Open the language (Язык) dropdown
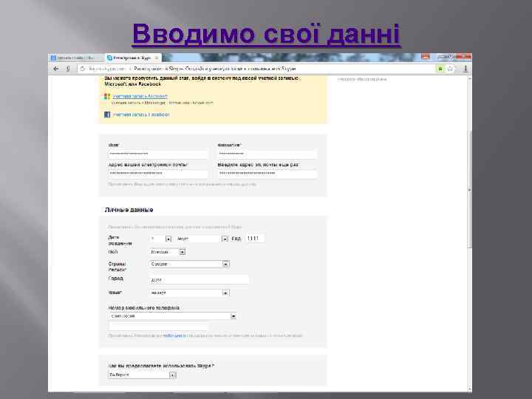Viewport: 532px width, 399px height. [190, 293]
